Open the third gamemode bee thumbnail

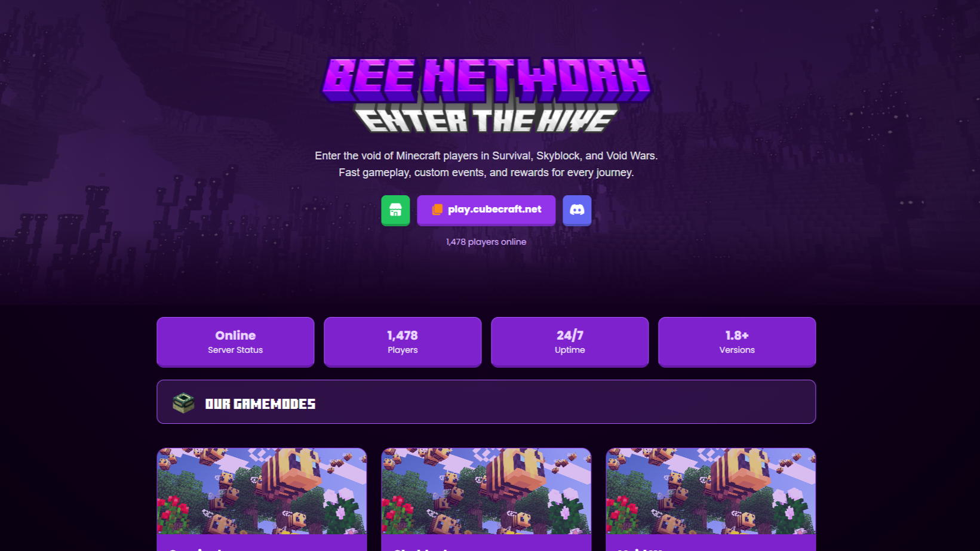tap(711, 491)
